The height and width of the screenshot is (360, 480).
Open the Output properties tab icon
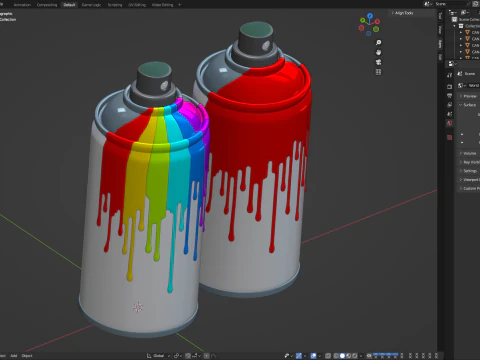[x=449, y=96]
